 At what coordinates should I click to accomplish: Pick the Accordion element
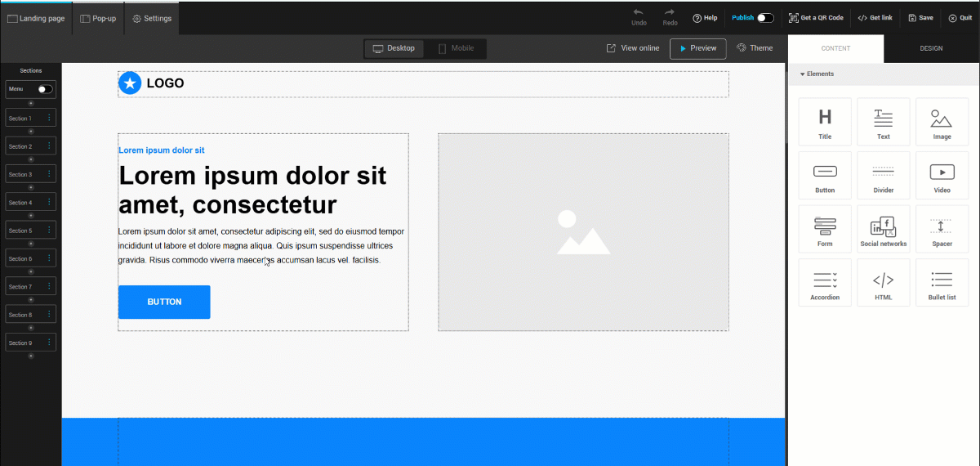tap(825, 283)
